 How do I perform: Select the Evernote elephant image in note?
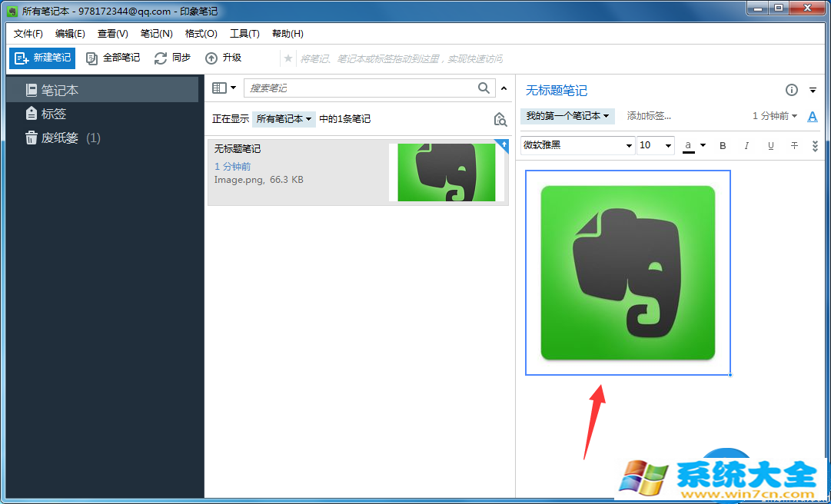click(628, 273)
